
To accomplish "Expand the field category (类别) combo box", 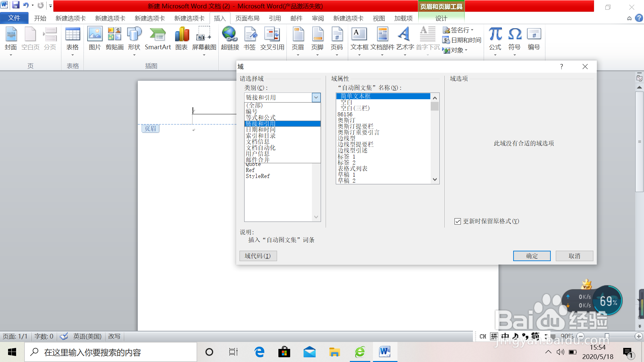I will [x=316, y=98].
